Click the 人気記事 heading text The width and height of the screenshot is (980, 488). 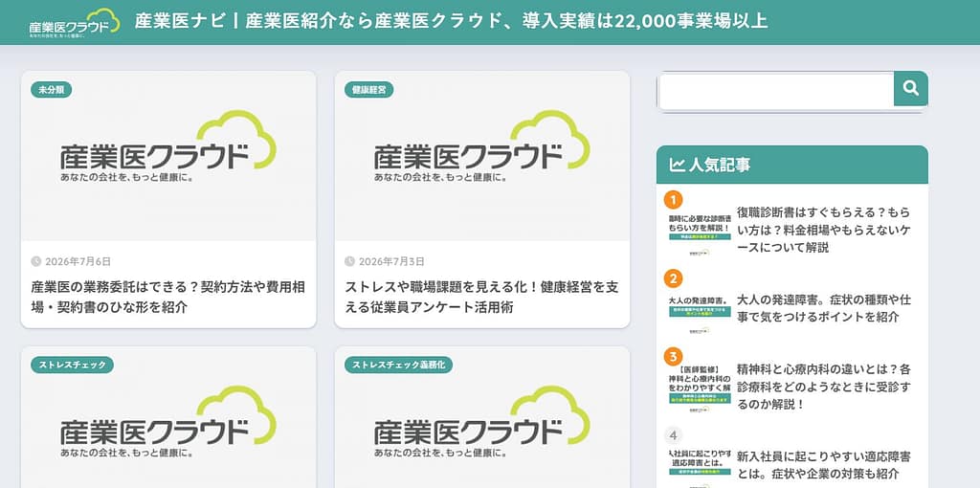[x=719, y=165]
